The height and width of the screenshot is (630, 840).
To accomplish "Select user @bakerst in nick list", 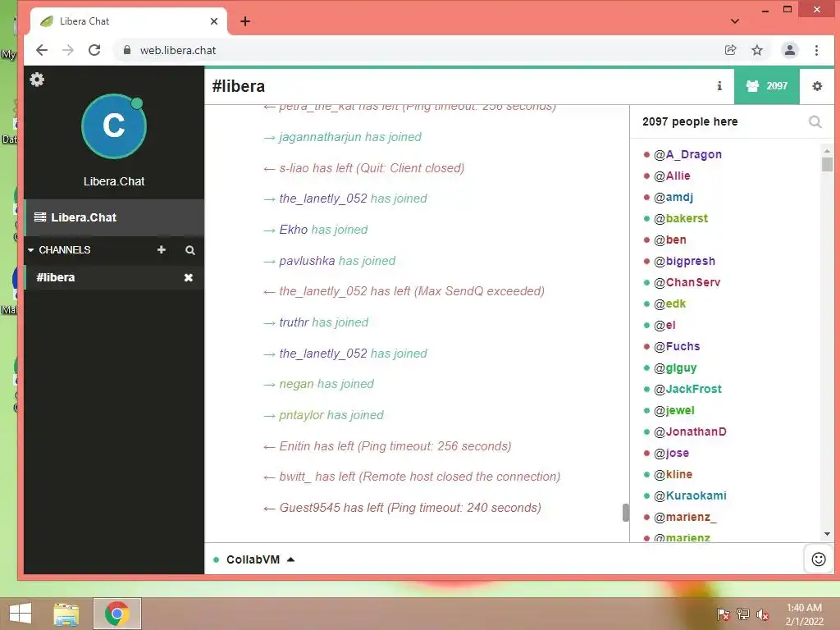I will click(x=680, y=218).
